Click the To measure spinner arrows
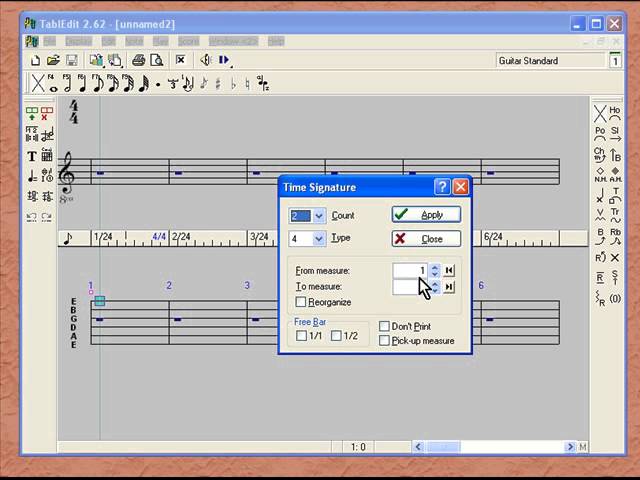Viewport: 640px width, 480px height. pos(435,287)
